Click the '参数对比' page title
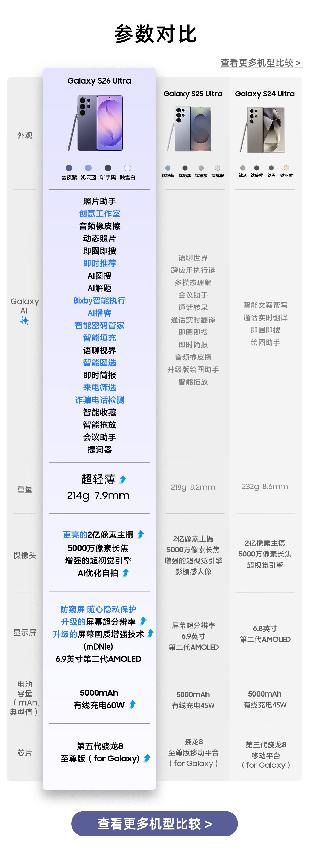309x868 pixels. tap(155, 34)
